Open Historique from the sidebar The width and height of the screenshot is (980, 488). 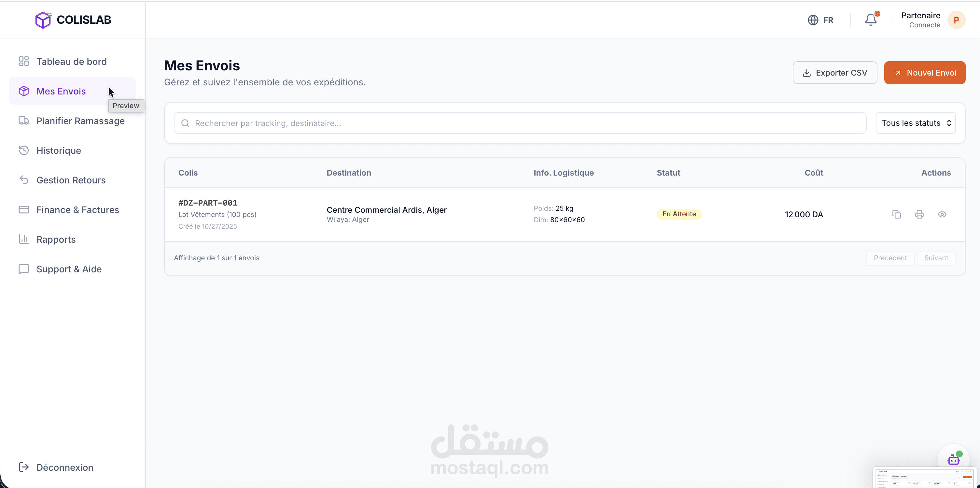pos(59,151)
